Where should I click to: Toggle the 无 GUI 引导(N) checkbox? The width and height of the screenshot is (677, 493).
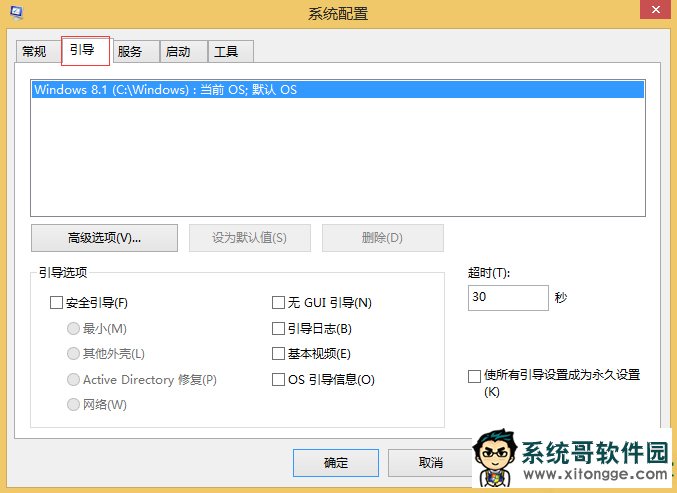coord(278,303)
